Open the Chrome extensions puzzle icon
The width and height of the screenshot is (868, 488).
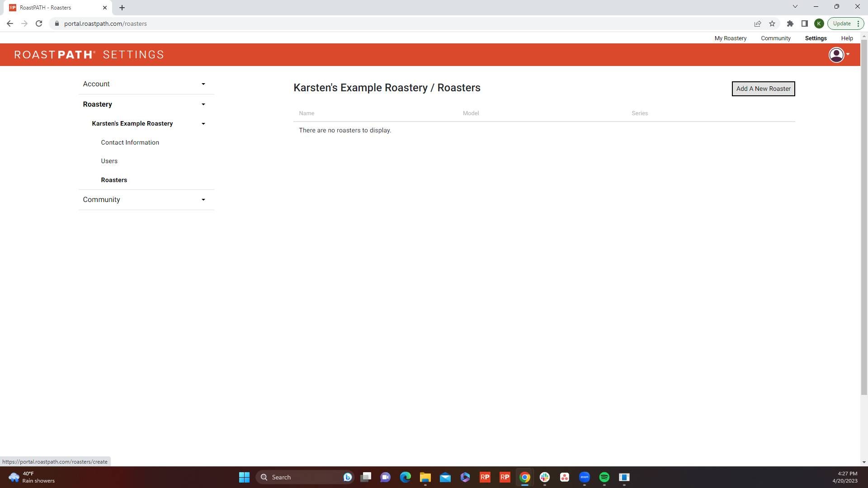click(790, 23)
